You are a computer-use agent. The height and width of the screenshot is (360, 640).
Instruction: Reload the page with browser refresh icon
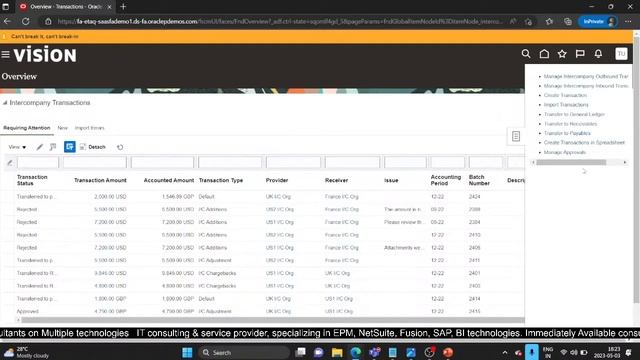(x=25, y=21)
